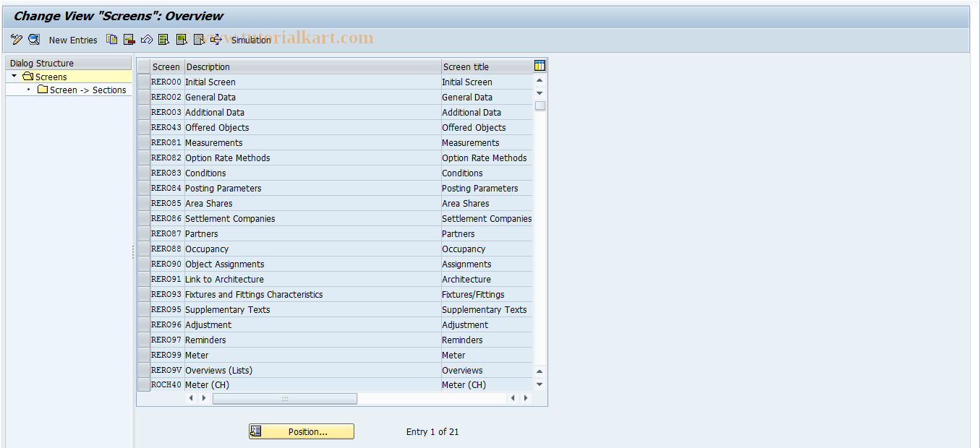Viewport: 980px width, 448px height.
Task: Click the Meter (CH) screen title cell
Action: tap(487, 385)
